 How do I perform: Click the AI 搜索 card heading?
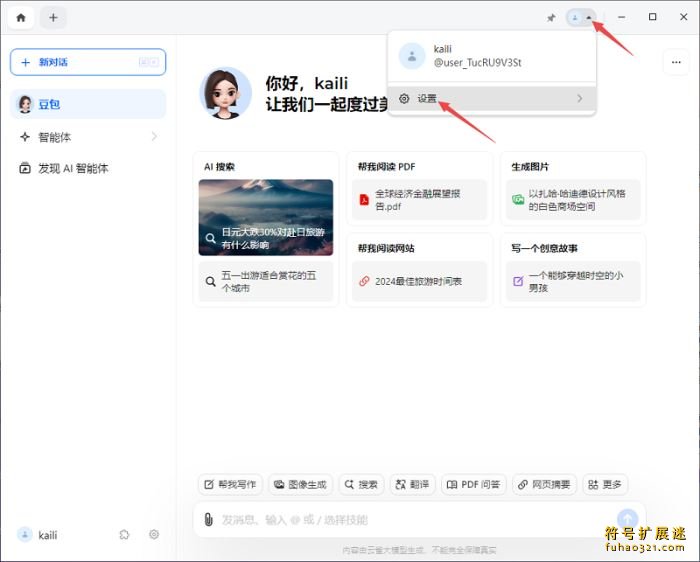[219, 167]
